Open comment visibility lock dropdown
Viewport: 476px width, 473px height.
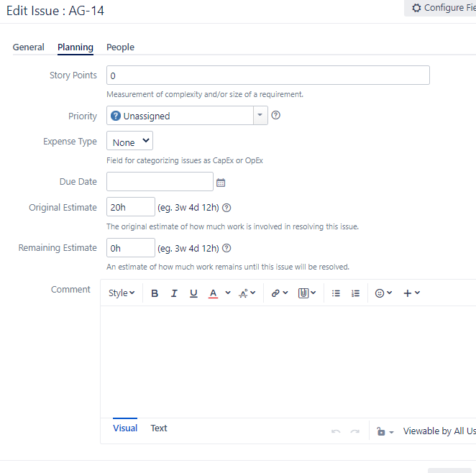click(385, 431)
